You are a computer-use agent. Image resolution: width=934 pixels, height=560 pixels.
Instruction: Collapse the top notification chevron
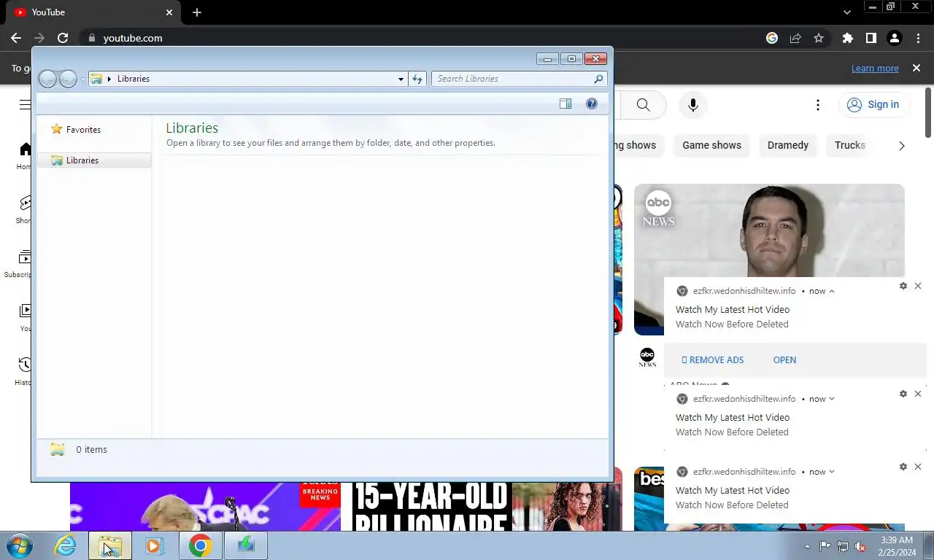point(831,291)
